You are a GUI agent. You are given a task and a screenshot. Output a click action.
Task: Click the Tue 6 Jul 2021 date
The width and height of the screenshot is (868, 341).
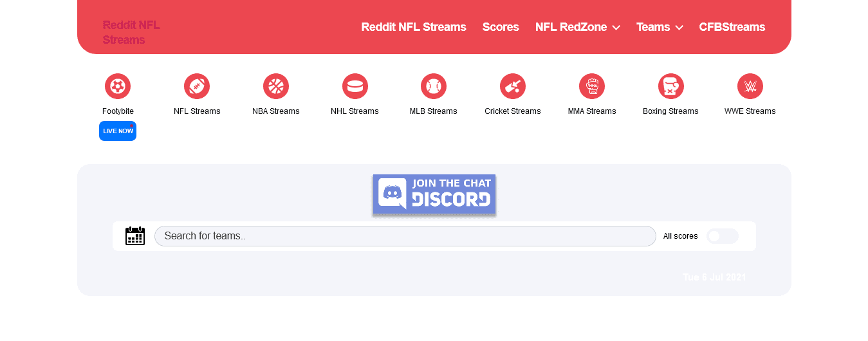tap(714, 277)
